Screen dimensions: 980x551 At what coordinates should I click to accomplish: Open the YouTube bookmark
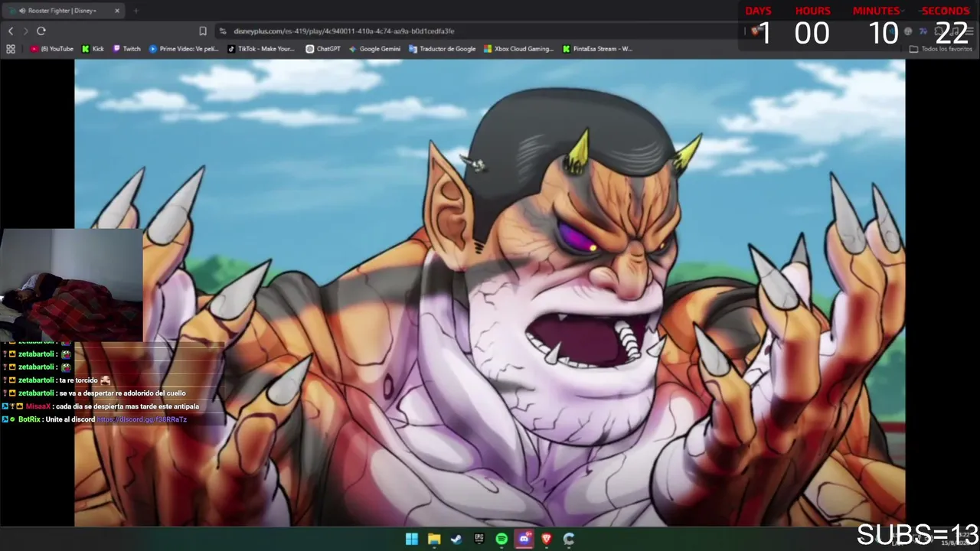click(52, 49)
